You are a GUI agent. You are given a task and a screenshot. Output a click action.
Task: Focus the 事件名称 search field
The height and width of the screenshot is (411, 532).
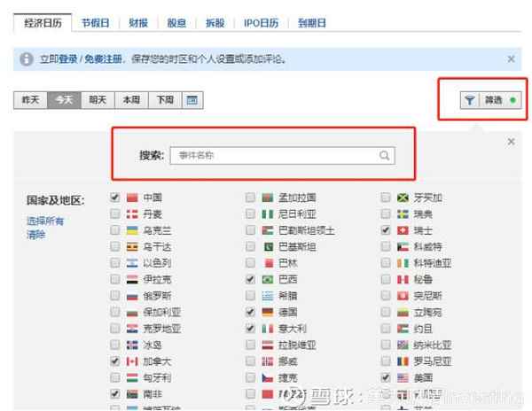coord(273,156)
